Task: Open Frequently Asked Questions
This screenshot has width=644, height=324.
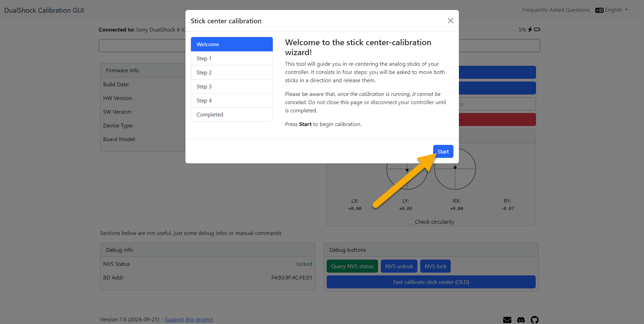Action: [x=556, y=10]
